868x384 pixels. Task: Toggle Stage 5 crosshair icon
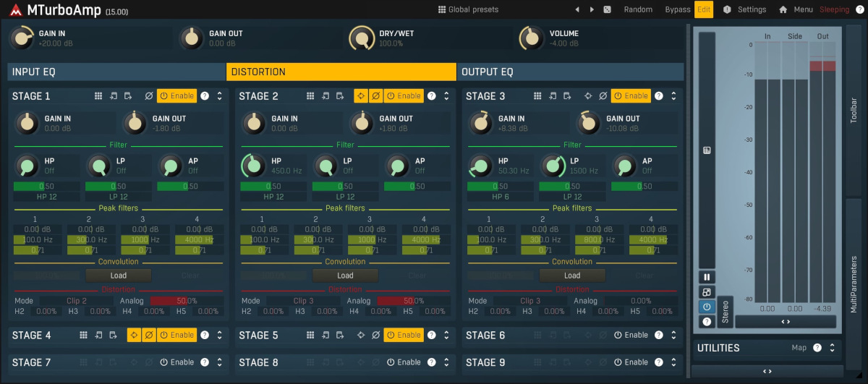(361, 336)
